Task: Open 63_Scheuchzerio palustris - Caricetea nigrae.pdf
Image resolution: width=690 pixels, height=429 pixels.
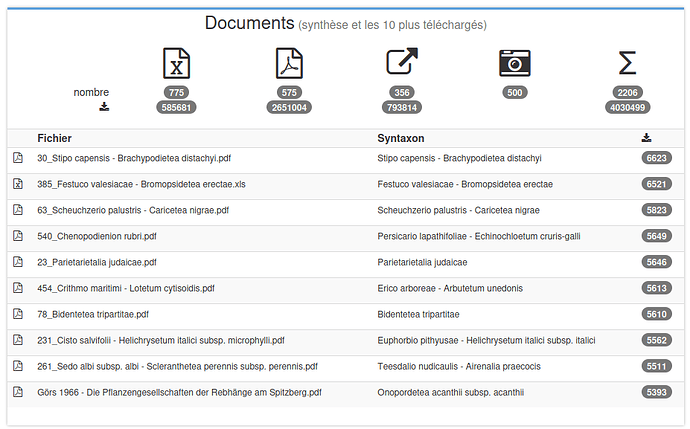Action: (x=133, y=210)
